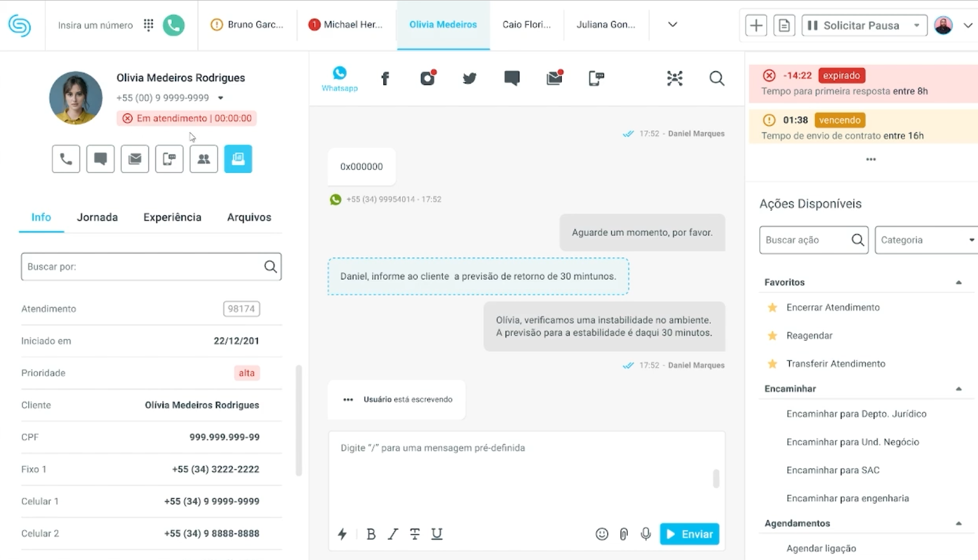Attach a file using paperclip icon
The image size is (978, 560).
(624, 534)
